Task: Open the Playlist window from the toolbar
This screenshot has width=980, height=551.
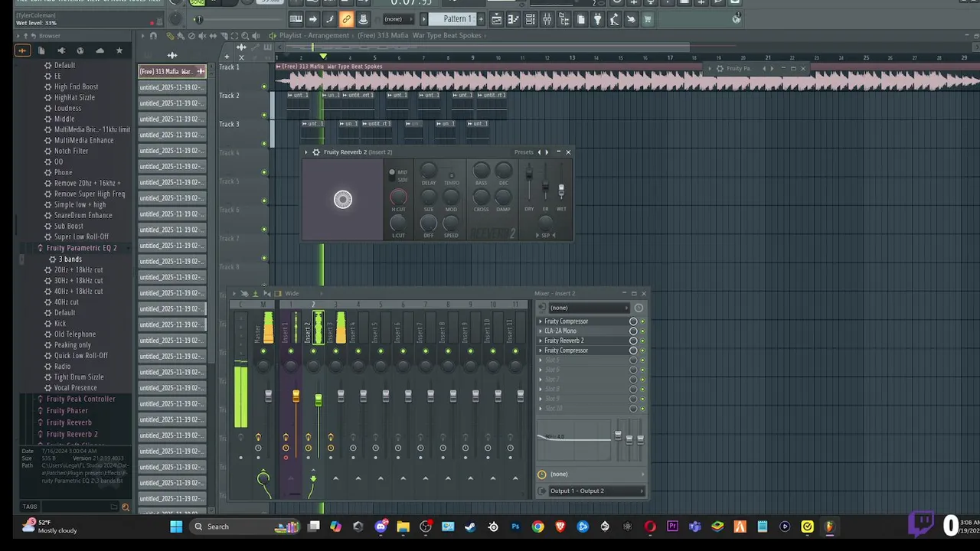Action: tap(496, 19)
